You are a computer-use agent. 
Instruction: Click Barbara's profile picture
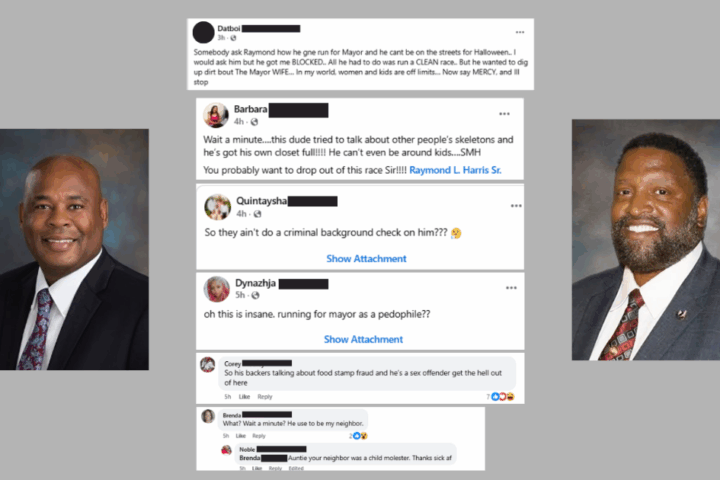coord(216,115)
